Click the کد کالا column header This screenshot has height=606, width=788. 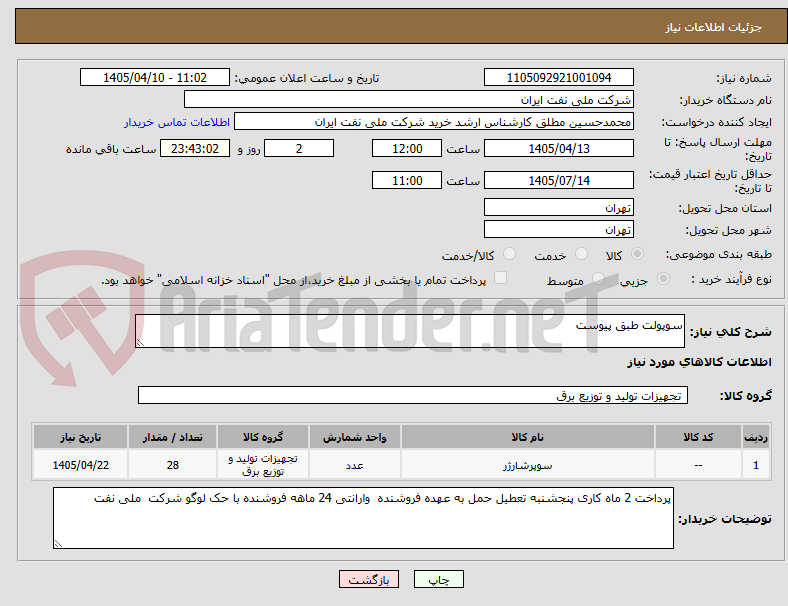(x=698, y=437)
